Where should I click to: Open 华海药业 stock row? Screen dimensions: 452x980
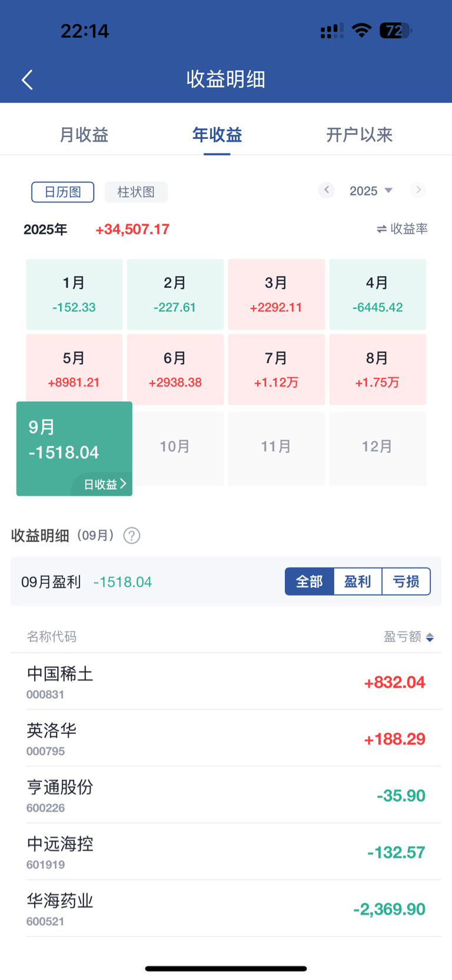click(226, 909)
